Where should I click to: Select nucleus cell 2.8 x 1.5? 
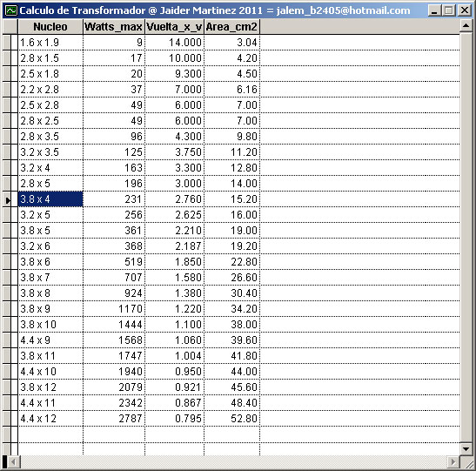50,58
